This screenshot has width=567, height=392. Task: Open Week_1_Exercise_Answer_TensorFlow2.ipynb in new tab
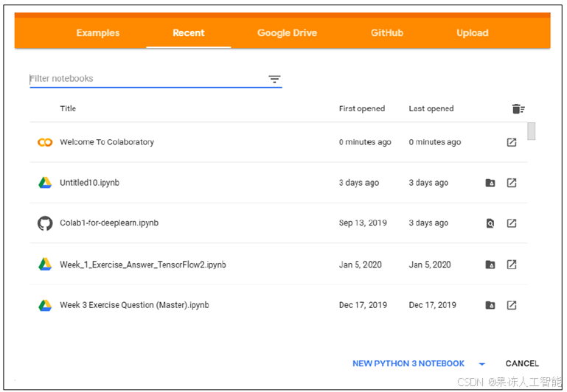[511, 265]
